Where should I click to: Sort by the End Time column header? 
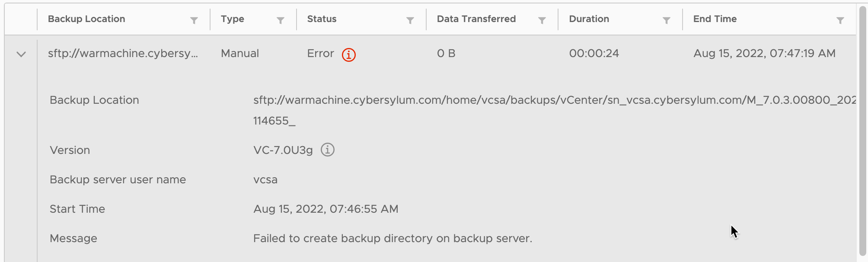715,19
